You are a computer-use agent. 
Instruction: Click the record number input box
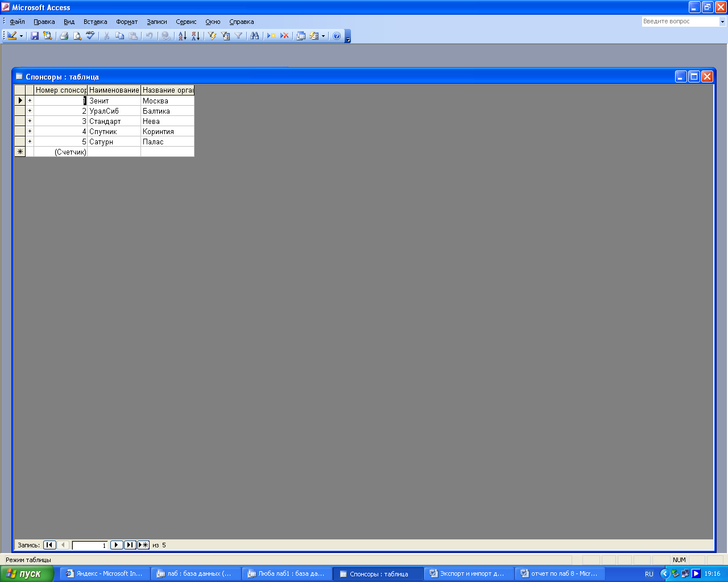tap(90, 545)
